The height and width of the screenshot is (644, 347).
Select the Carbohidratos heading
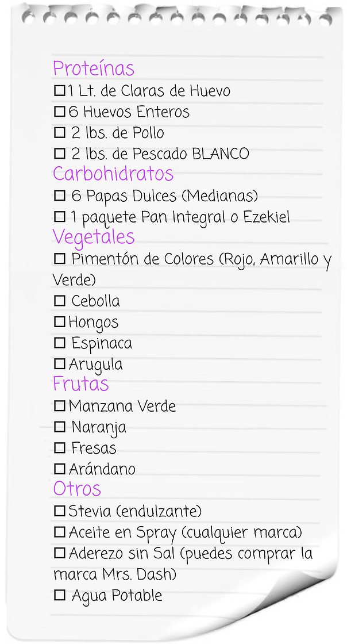tap(113, 173)
